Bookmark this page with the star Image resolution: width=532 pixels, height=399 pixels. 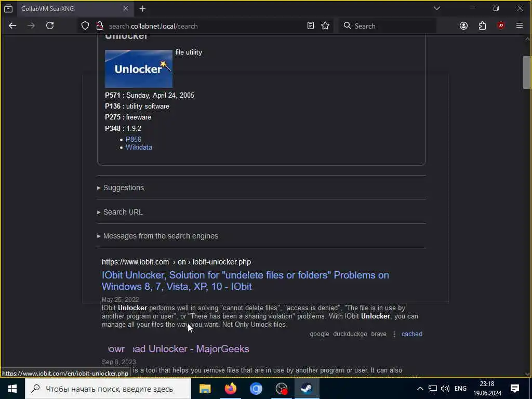[325, 26]
